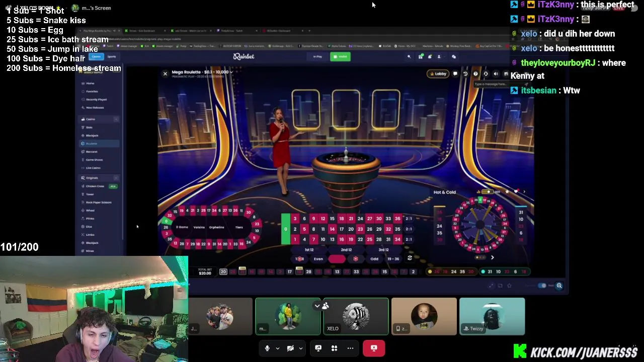This screenshot has width=644, height=362.
Task: Bet on the 1st 12 dozen
Action: [x=309, y=250]
